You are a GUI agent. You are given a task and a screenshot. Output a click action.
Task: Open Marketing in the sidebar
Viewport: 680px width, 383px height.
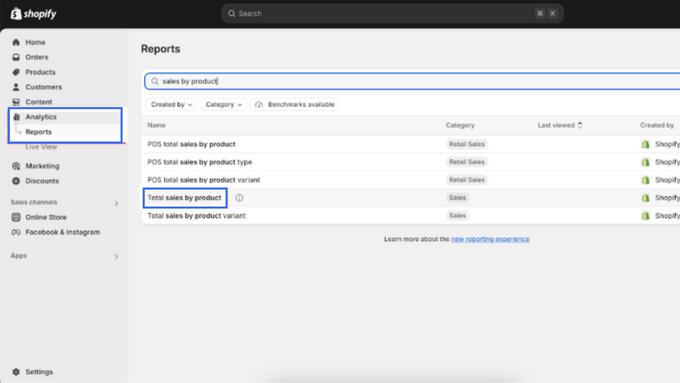[42, 166]
